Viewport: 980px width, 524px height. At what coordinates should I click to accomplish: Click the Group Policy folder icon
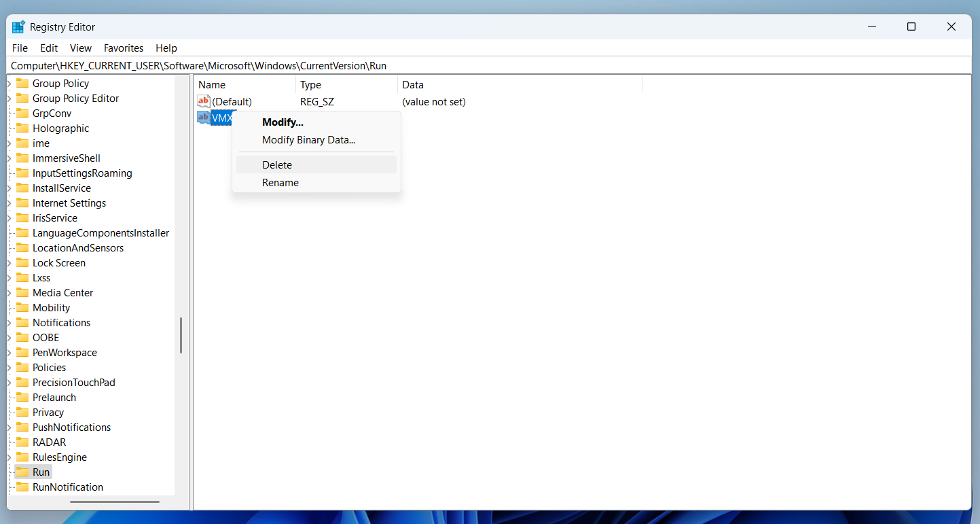(x=22, y=84)
